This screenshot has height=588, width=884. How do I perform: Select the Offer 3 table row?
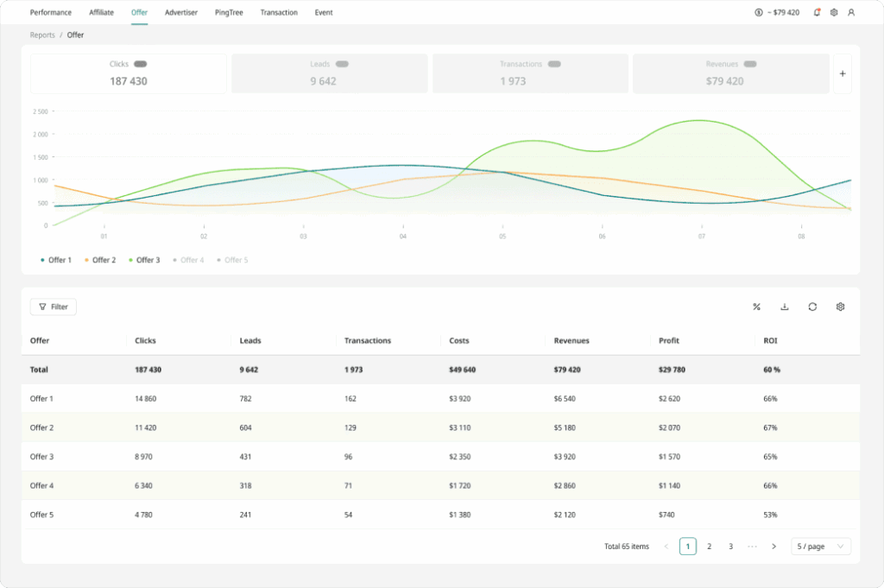41,457
